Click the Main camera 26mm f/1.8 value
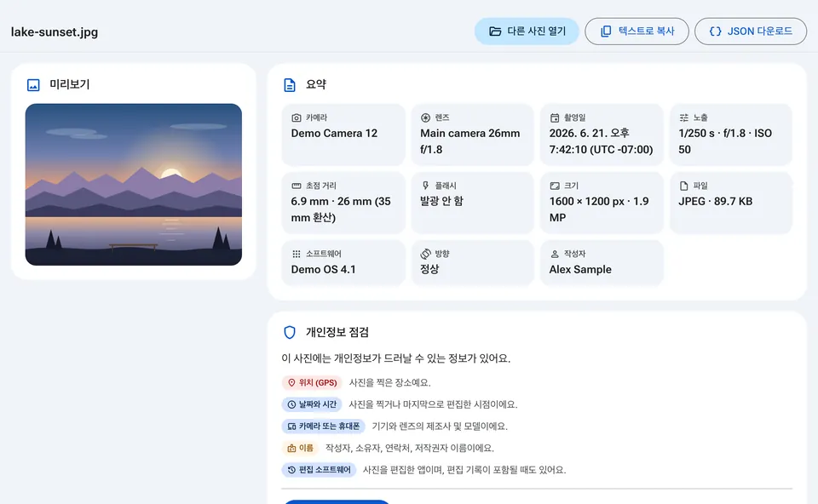This screenshot has height=504, width=818. 470,141
